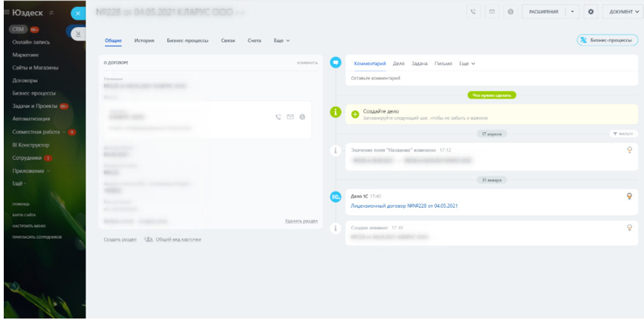Screen dimensions: 644x322
Task: Pin the Название field change entry via bulb icon
Action: point(629,150)
